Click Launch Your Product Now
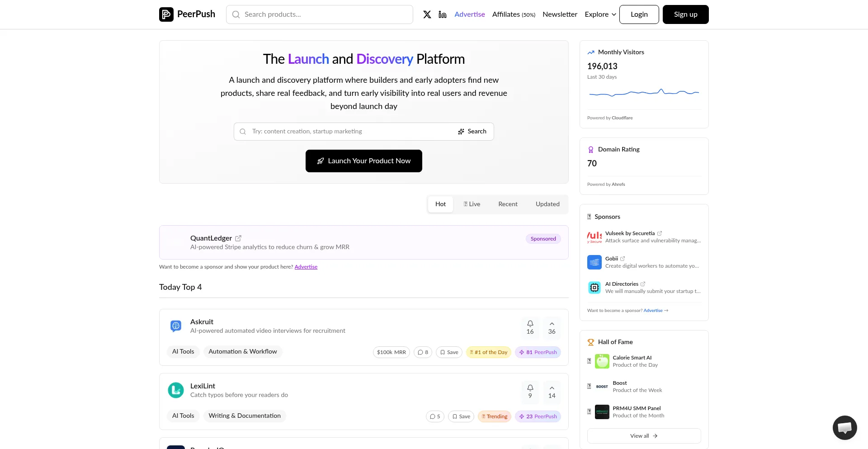Screen dimensions: 868x449 364,161
